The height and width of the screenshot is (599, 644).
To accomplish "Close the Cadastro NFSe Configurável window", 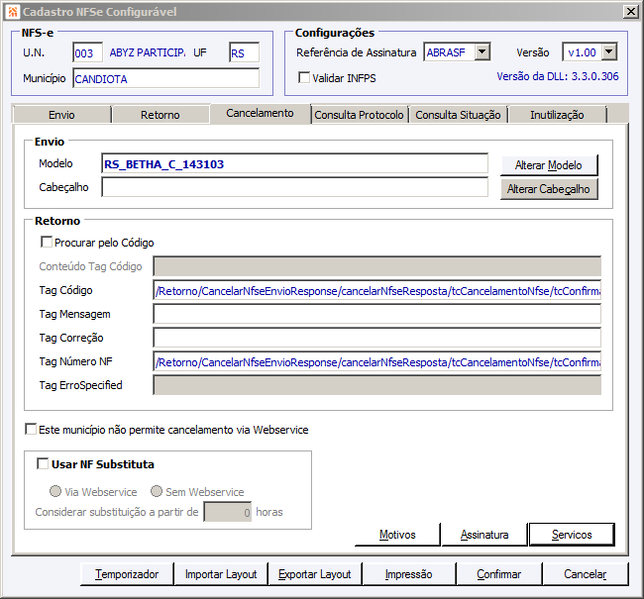I will pos(630,12).
